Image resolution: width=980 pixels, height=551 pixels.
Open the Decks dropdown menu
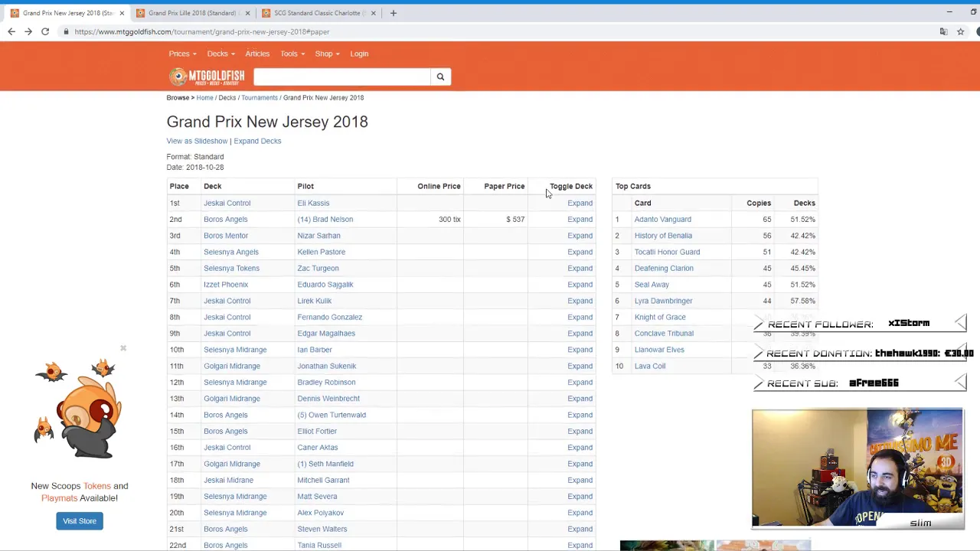[220, 54]
